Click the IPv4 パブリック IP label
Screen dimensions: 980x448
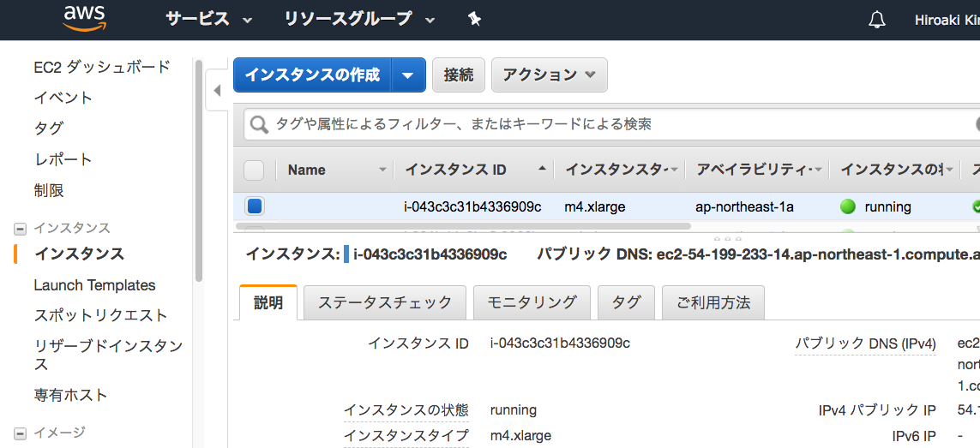click(x=877, y=410)
